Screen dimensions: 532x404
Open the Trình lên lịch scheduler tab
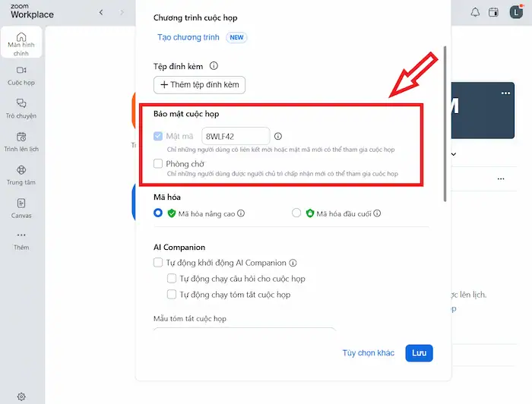21,142
